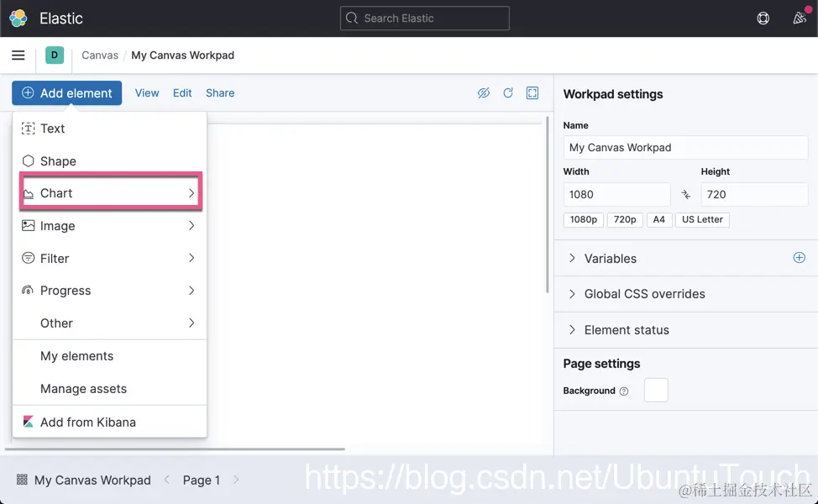Click My Canvas Workpad in footer

[92, 480]
